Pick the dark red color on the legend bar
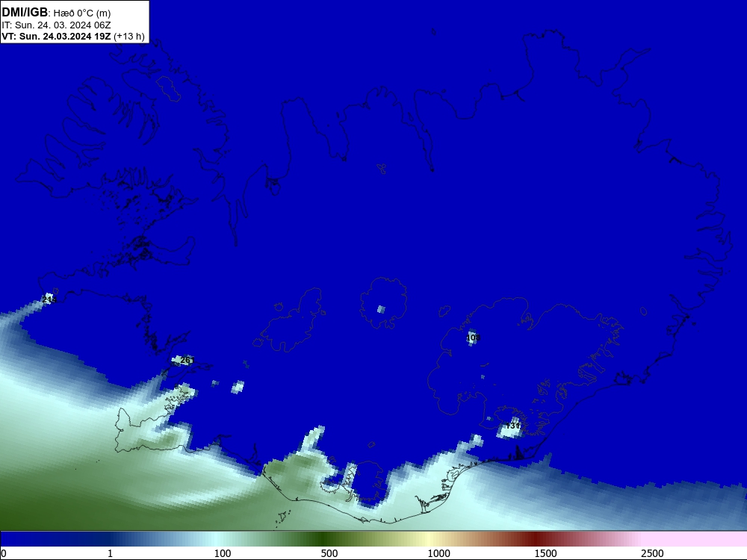The height and width of the screenshot is (560, 747). tap(536, 539)
